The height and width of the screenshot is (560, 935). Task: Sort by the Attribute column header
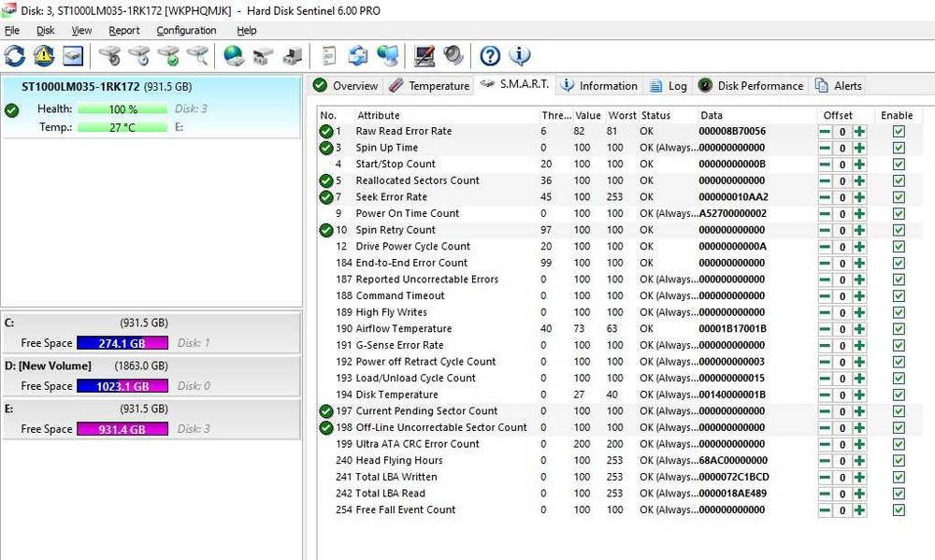446,115
